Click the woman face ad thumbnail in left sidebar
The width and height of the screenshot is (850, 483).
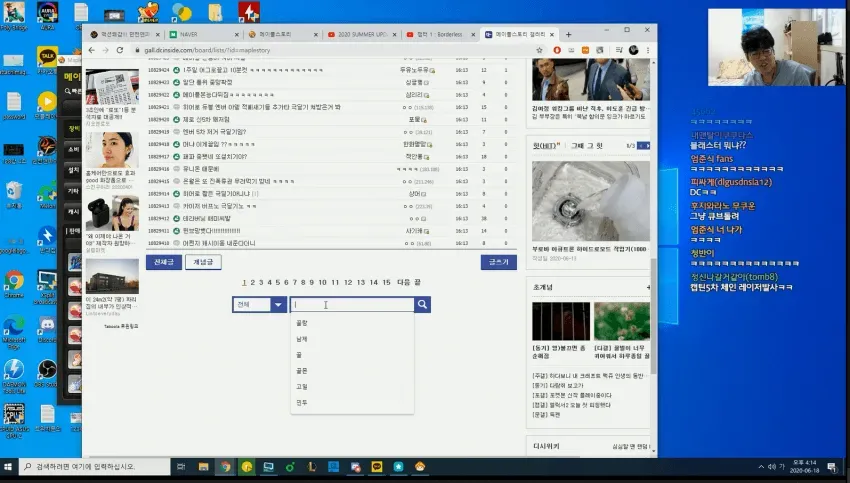[112, 150]
